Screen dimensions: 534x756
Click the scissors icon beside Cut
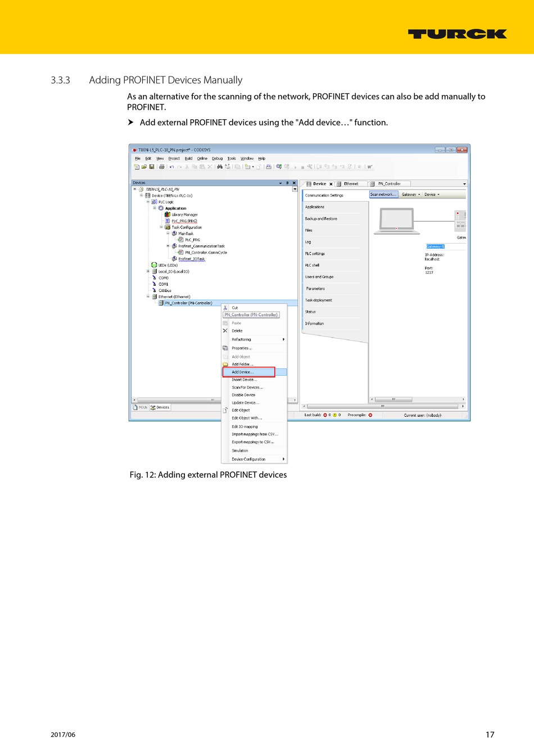click(x=225, y=308)
